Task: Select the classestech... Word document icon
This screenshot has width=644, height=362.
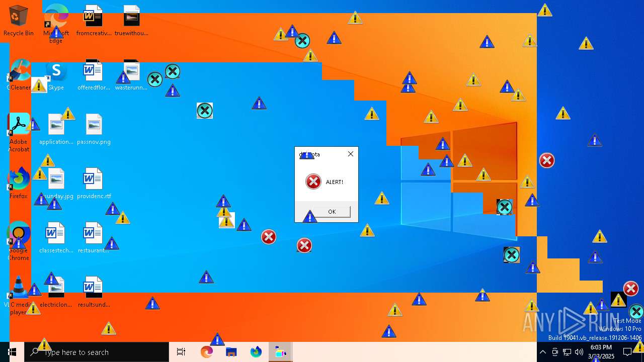Action: [x=56, y=238]
